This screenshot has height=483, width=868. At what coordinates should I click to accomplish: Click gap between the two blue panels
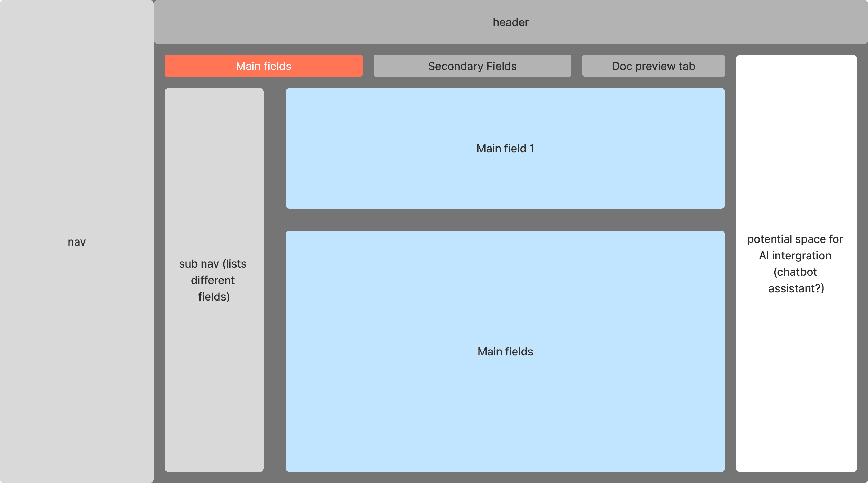505,220
